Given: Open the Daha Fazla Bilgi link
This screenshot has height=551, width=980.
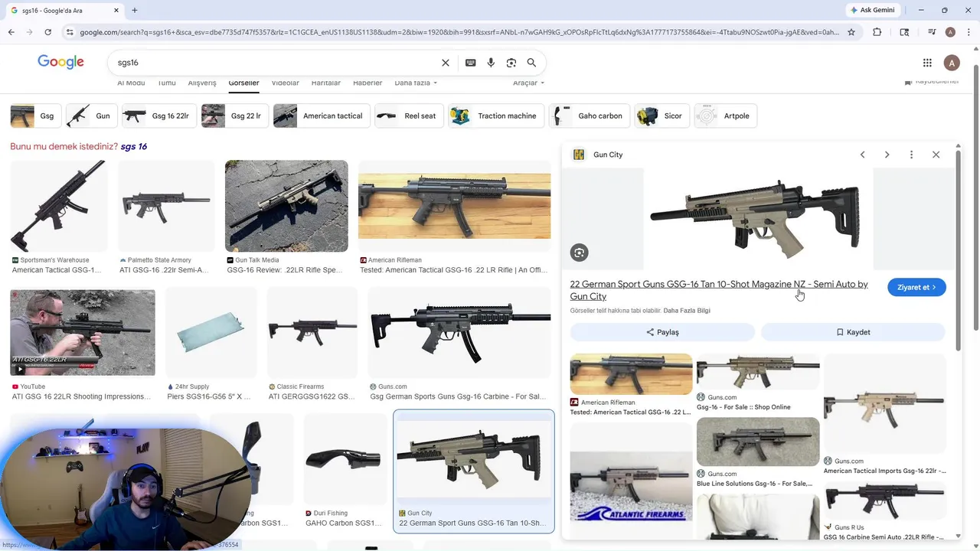Looking at the screenshot, I should 687,311.
